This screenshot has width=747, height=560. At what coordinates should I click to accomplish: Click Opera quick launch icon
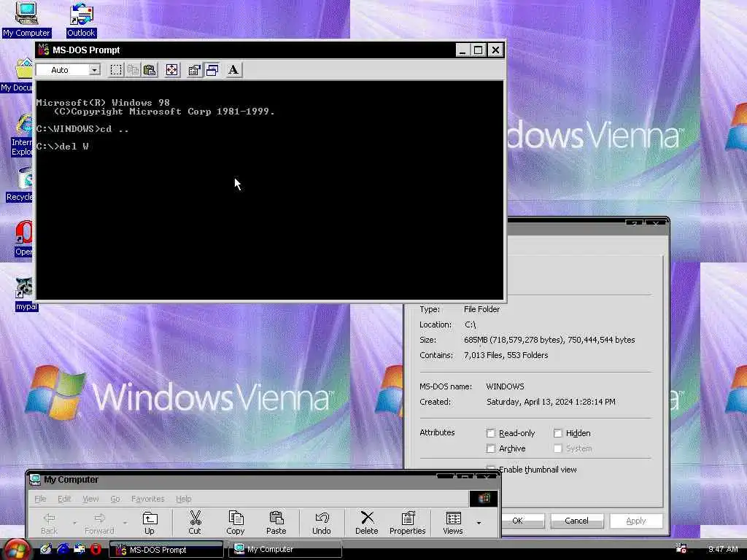(96, 549)
